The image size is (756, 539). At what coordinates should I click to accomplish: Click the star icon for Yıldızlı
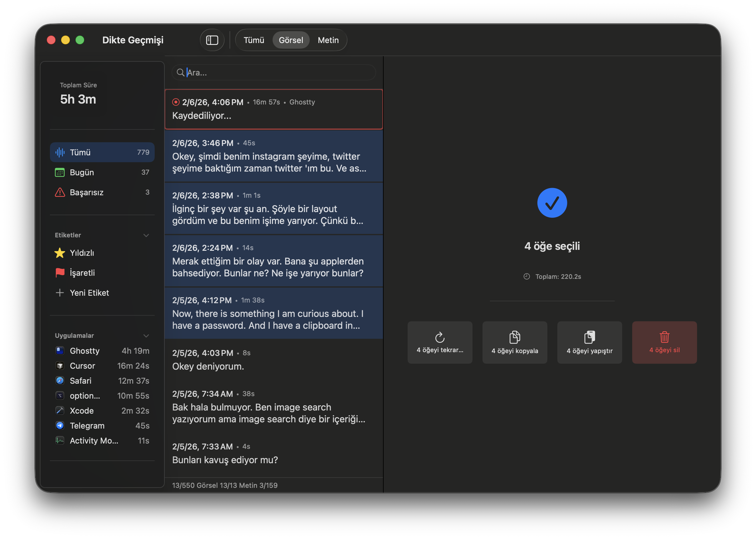(60, 253)
